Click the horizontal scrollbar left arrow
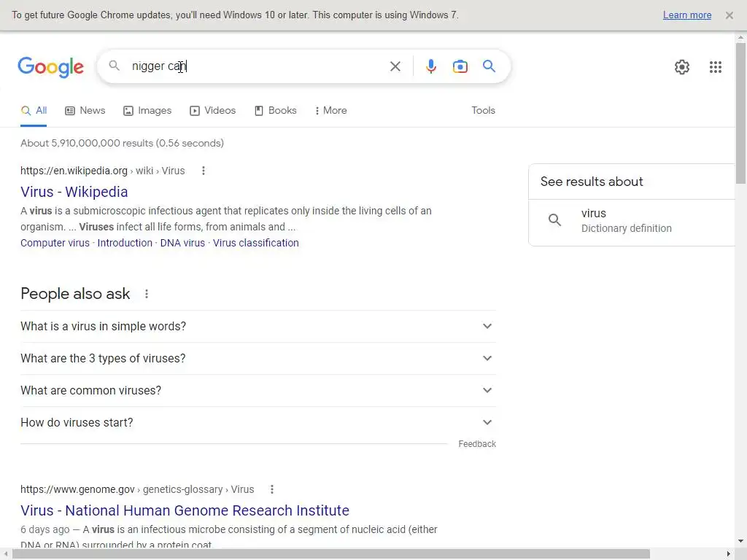 tap(5, 554)
